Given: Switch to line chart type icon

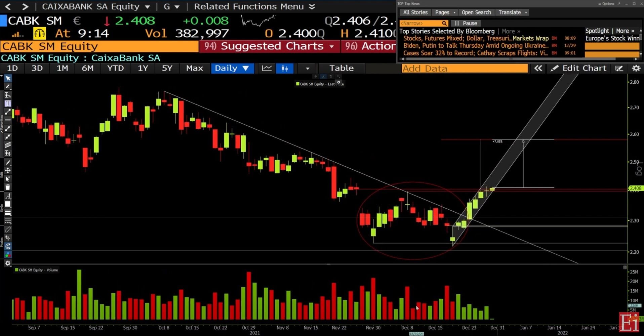Looking at the screenshot, I should click(x=267, y=68).
